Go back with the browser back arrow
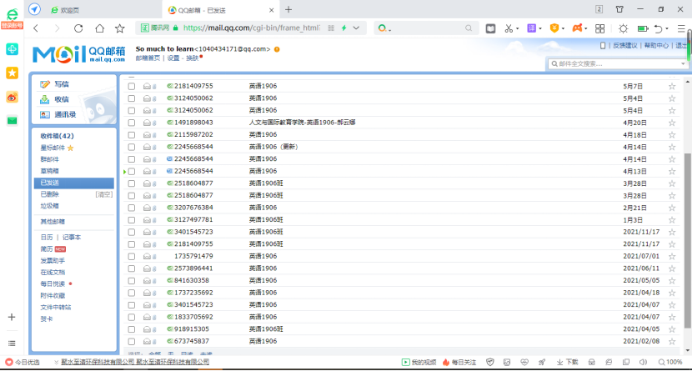 tap(36, 29)
